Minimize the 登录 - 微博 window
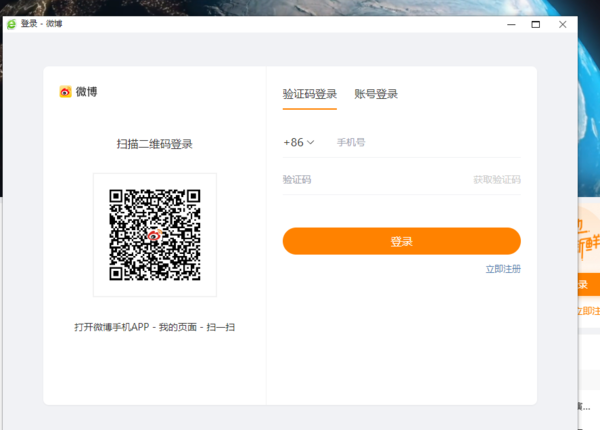Image resolution: width=600 pixels, height=430 pixels. coord(511,24)
